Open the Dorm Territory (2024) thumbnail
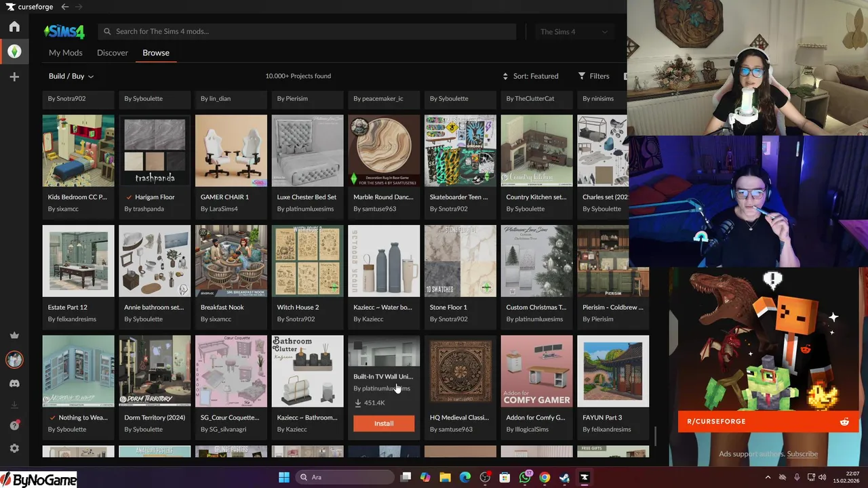 (155, 371)
